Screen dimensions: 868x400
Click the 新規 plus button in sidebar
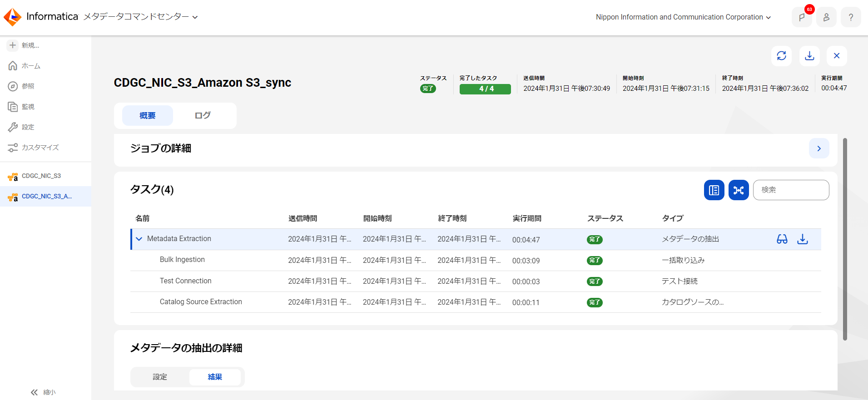click(13, 45)
